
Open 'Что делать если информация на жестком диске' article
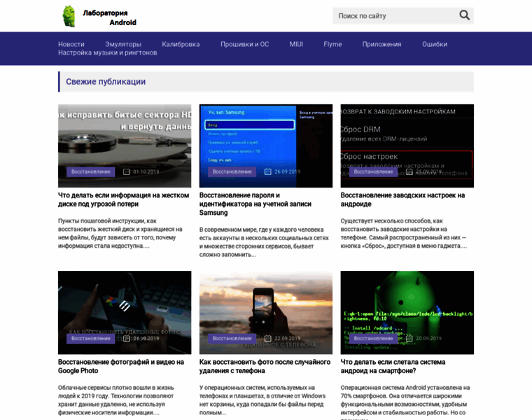coord(123,199)
